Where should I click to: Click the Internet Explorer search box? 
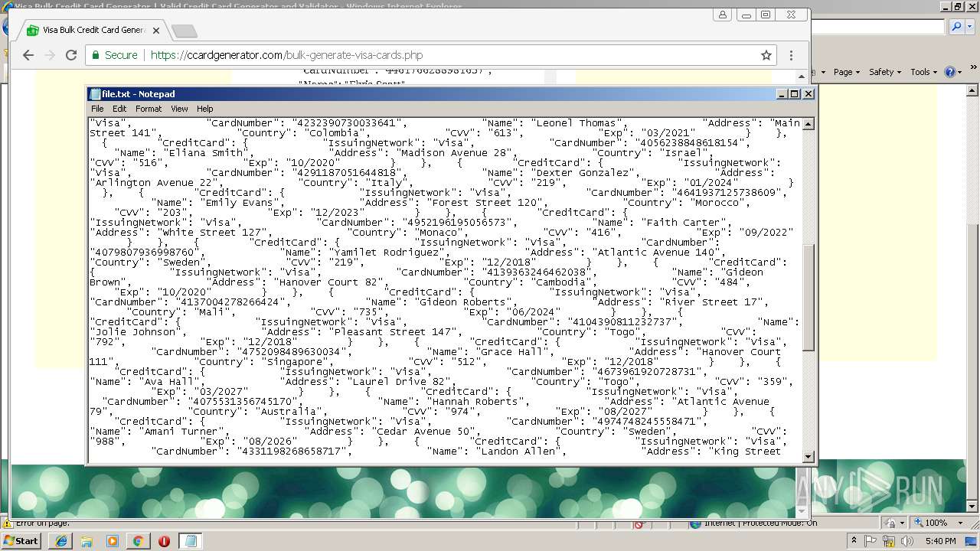877,27
